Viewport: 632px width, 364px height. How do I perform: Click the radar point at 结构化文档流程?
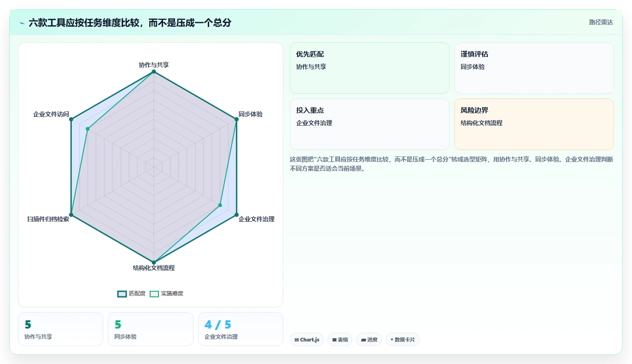coord(154,262)
